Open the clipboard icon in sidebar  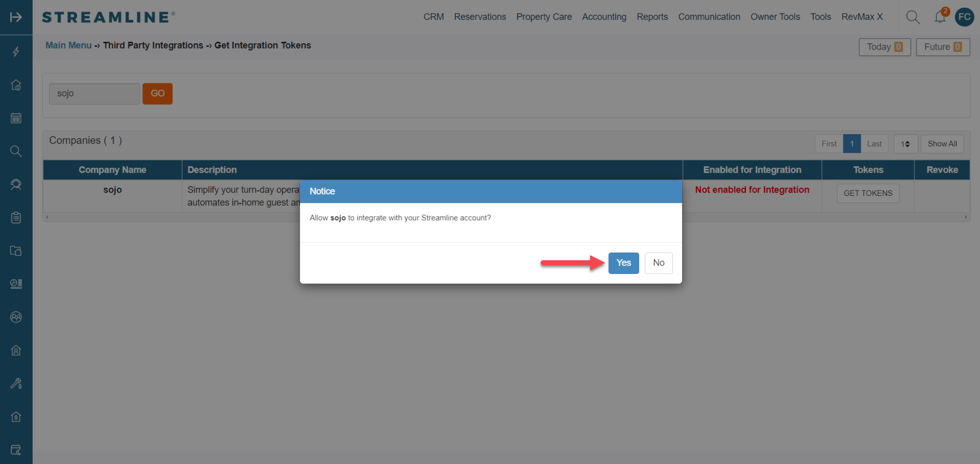coord(16,218)
